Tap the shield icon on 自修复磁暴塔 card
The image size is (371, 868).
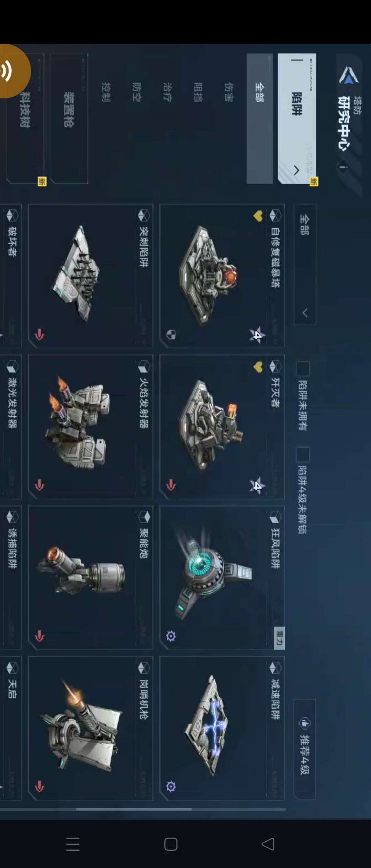coord(171,334)
